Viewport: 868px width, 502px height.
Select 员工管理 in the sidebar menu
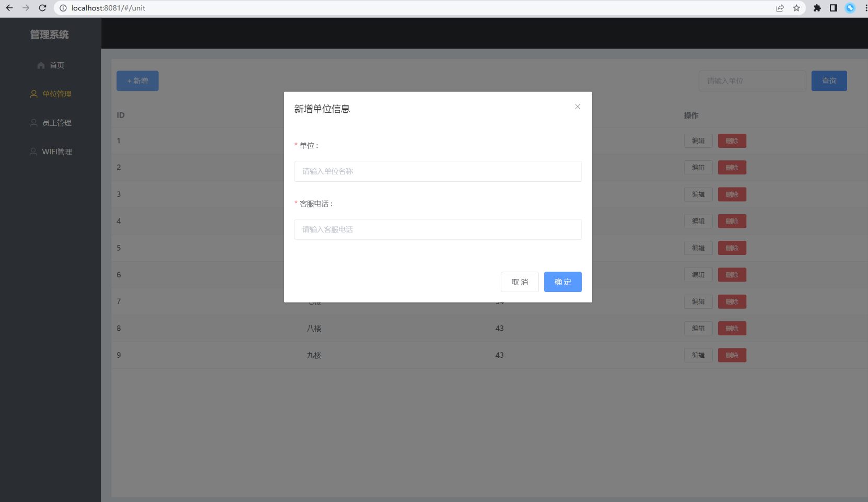pos(51,123)
